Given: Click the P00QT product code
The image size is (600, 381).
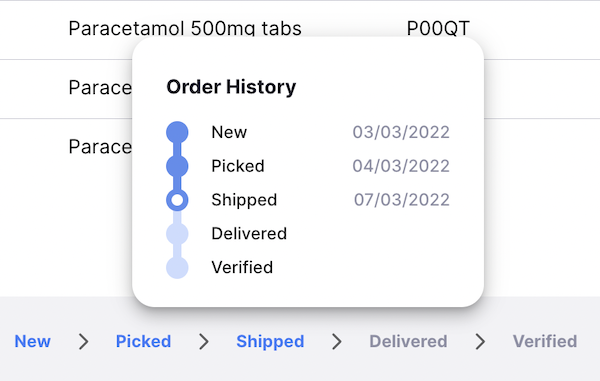Looking at the screenshot, I should pos(438,28).
